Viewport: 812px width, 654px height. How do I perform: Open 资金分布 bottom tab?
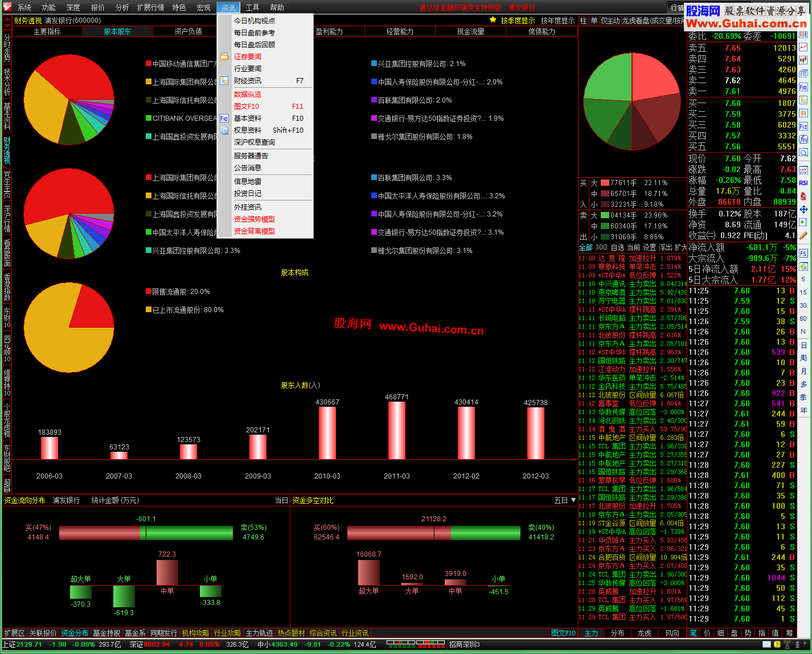coord(75,633)
